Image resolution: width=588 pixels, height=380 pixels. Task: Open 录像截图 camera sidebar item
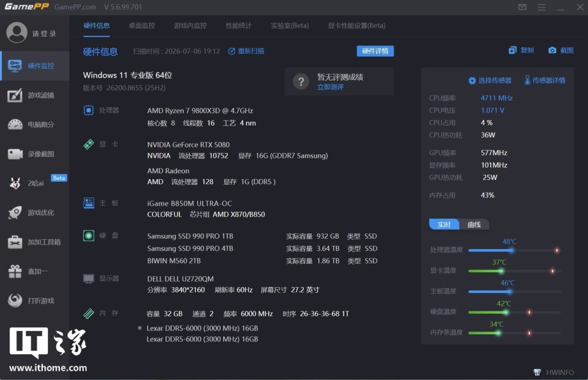pos(35,154)
